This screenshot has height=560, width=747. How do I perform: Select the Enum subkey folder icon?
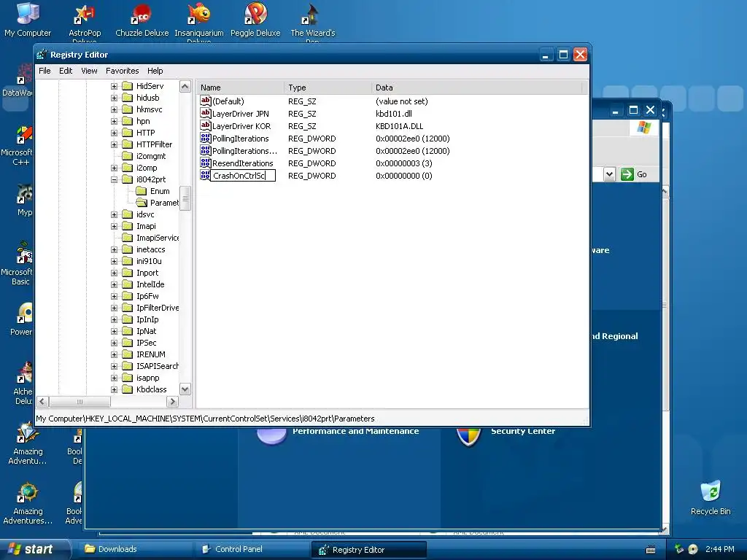141,191
